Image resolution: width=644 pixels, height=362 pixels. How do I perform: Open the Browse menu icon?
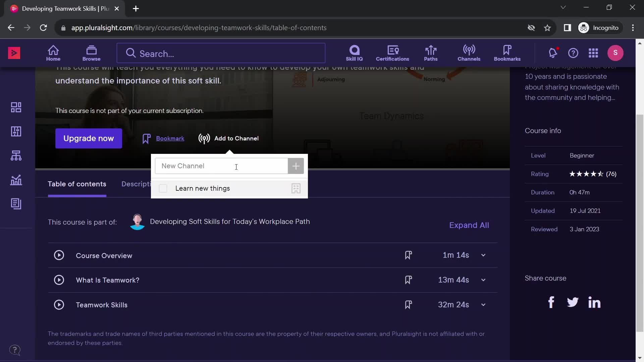tap(91, 53)
